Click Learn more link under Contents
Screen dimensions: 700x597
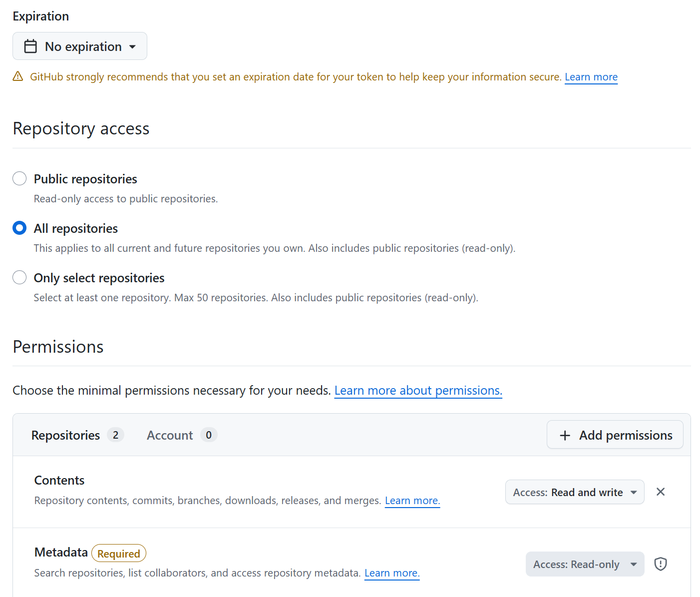(x=412, y=501)
